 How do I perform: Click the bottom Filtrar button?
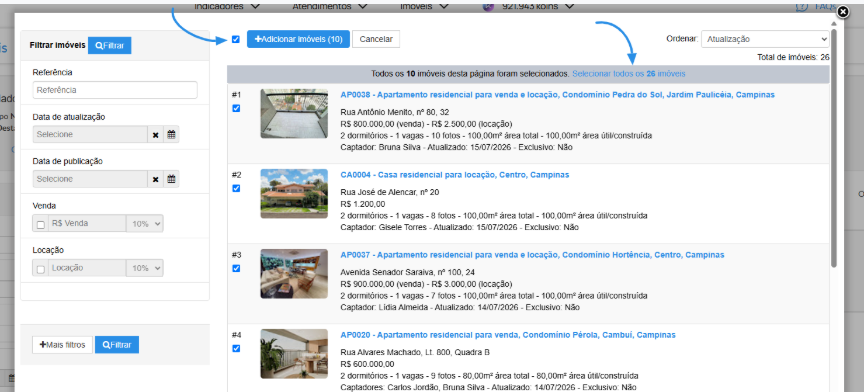point(117,345)
